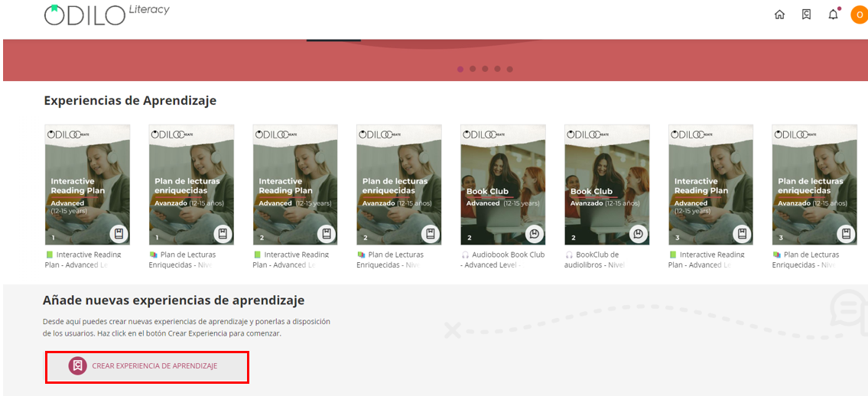Click book badge on Interactive Reading Plan card 3

[x=743, y=234]
